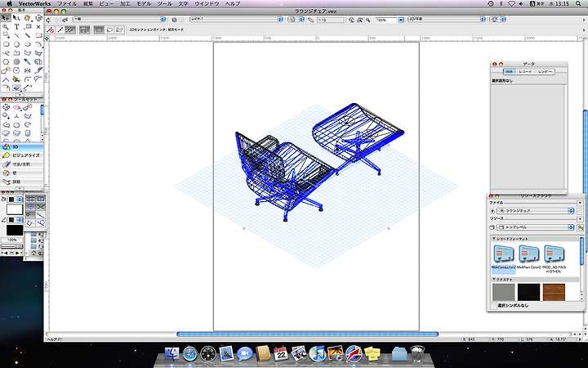The height and width of the screenshot is (368, 588).
Task: Collapse the textures section in Resource Browser
Action: 494,280
